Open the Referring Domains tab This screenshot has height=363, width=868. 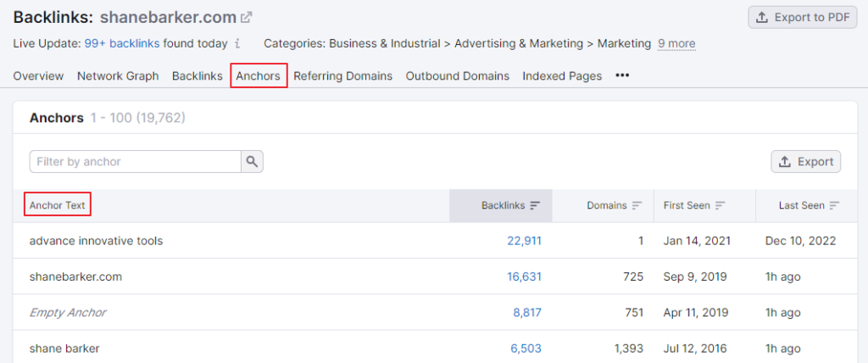tap(342, 76)
